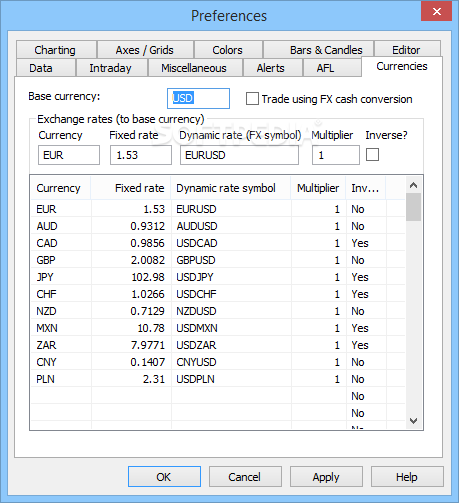The image size is (459, 503).
Task: Switch to Axes / Grids tab
Action: click(145, 50)
